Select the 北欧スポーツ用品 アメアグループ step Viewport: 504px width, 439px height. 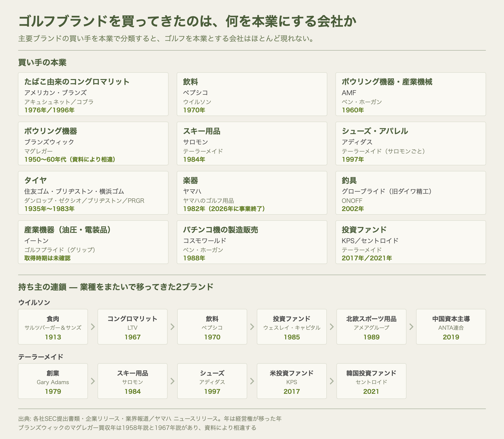point(371,327)
